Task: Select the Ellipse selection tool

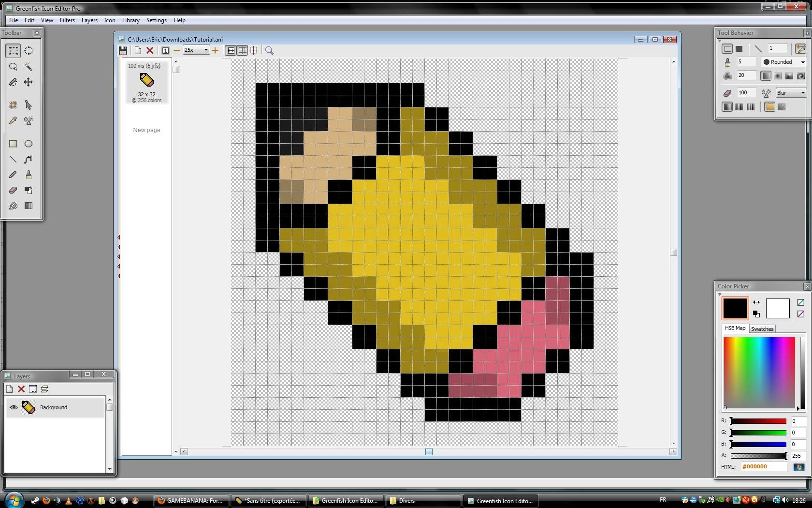Action: [29, 51]
